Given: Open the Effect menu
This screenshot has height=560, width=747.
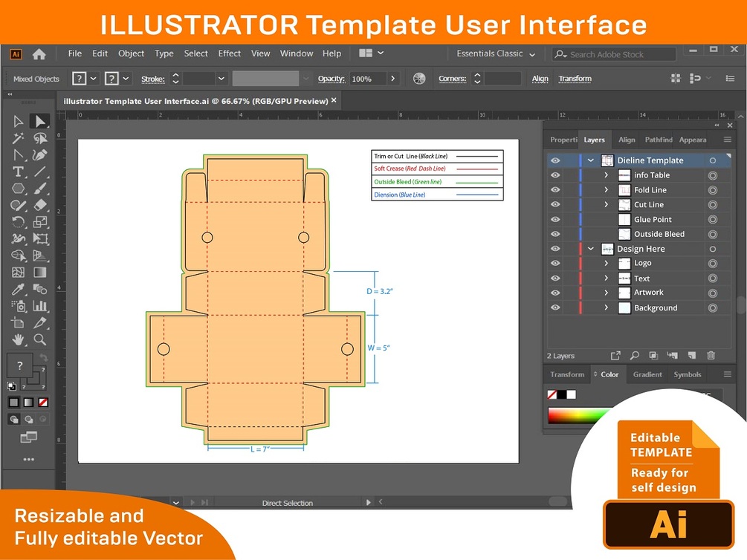Looking at the screenshot, I should (229, 53).
